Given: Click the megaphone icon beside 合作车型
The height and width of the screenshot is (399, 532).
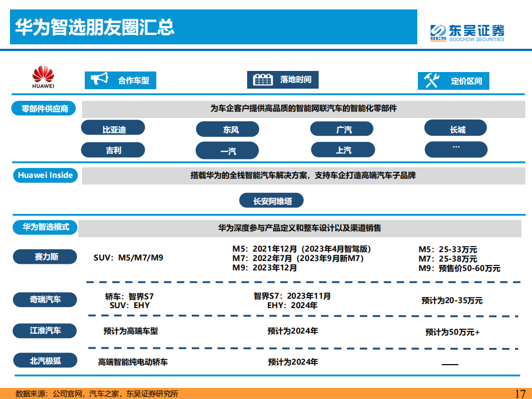Looking at the screenshot, I should point(99,79).
